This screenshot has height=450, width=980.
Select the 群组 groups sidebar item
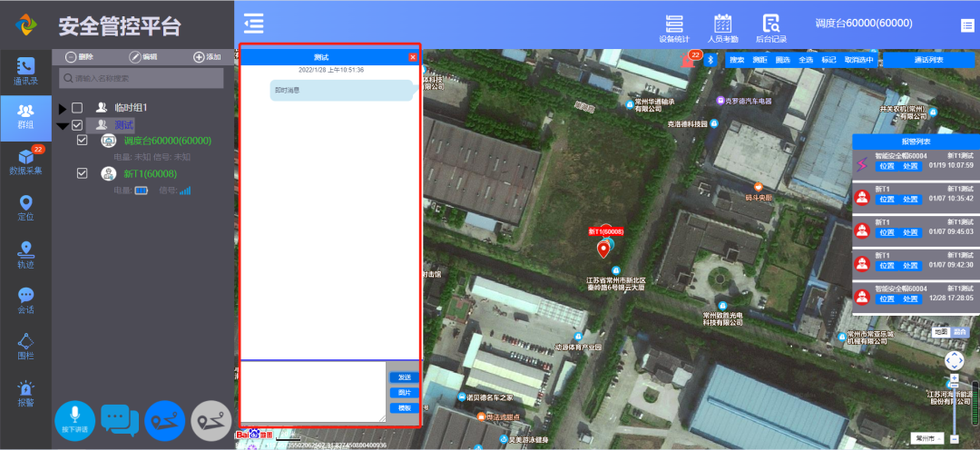coord(25,117)
